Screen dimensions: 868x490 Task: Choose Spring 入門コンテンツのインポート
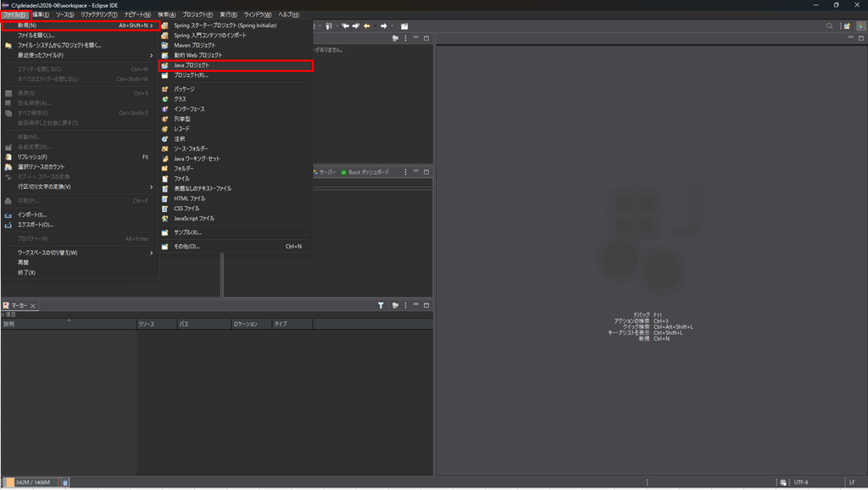236,36
